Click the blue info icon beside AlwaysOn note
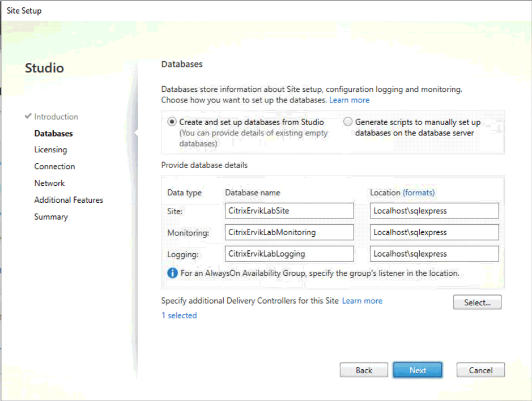The image size is (532, 401). [x=172, y=273]
